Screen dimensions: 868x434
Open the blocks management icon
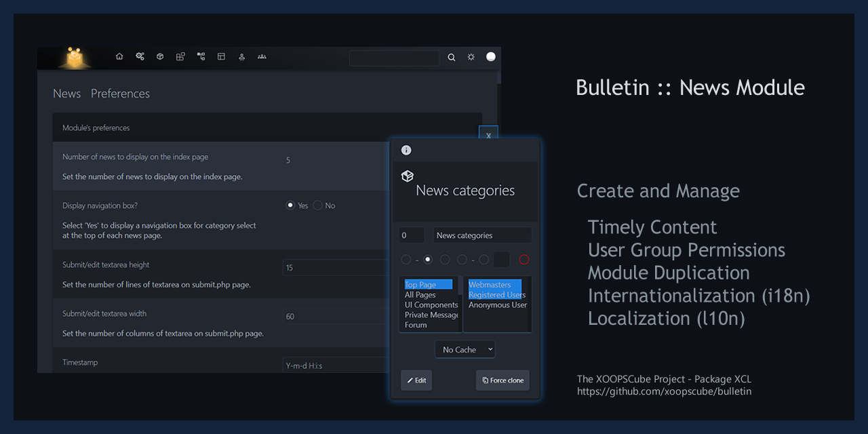(180, 57)
